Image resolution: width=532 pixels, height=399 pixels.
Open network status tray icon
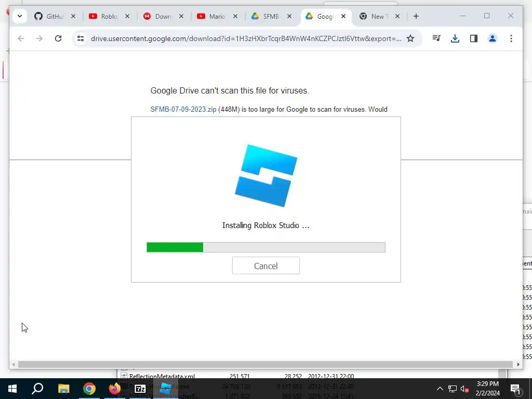click(453, 389)
